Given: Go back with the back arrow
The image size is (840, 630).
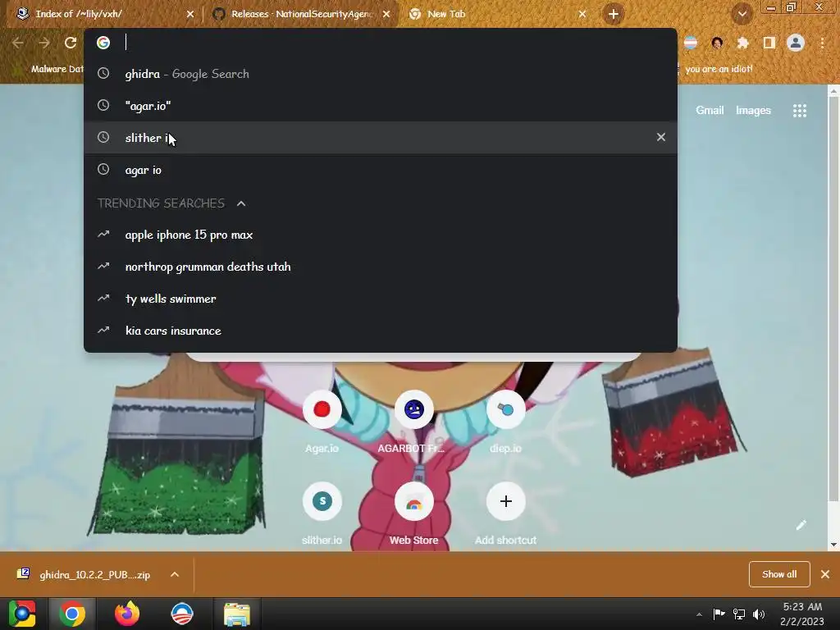Looking at the screenshot, I should pos(18,43).
